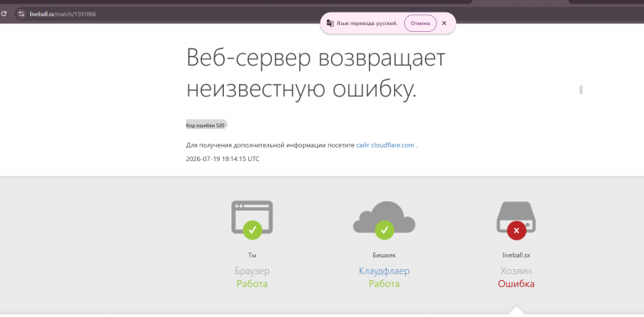Click the Веб-сервер возвращает heading
Screen dimensions: 644x317
[x=315, y=58]
